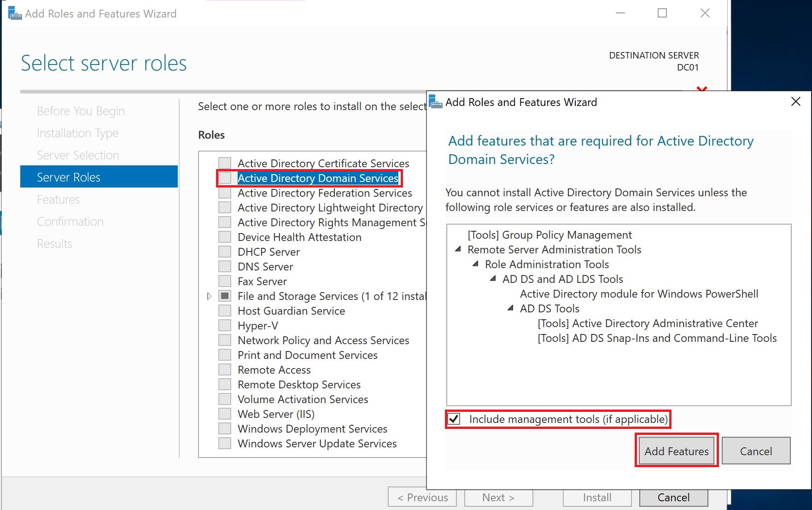
Task: Enable the DNS Server role
Action: pyautogui.click(x=224, y=266)
